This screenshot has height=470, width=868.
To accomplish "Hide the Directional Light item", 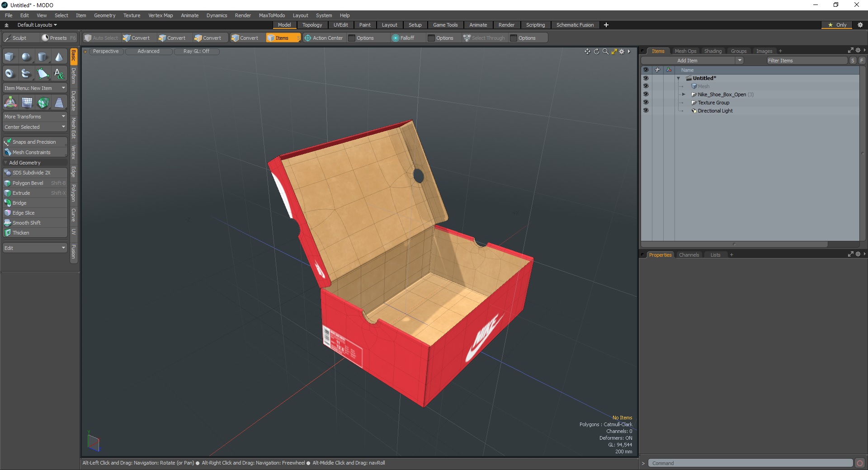I will [x=646, y=111].
